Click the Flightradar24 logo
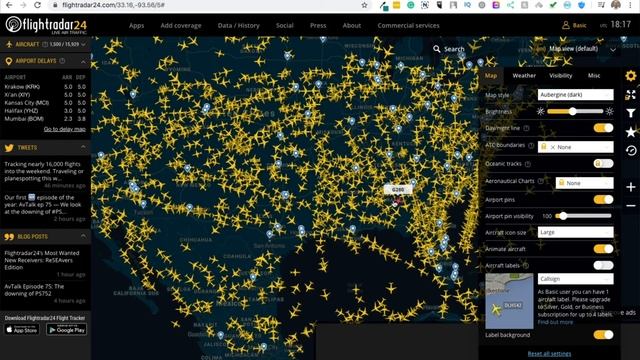 46,25
